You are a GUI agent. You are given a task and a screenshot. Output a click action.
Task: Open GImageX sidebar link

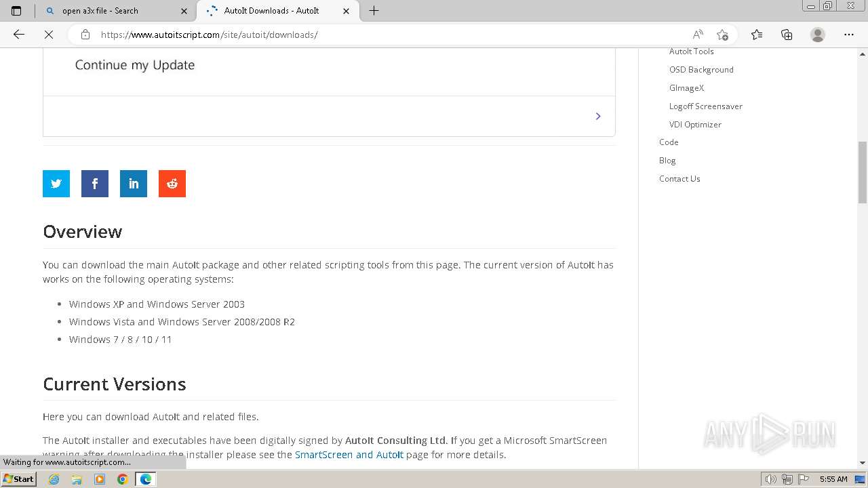(x=686, y=88)
